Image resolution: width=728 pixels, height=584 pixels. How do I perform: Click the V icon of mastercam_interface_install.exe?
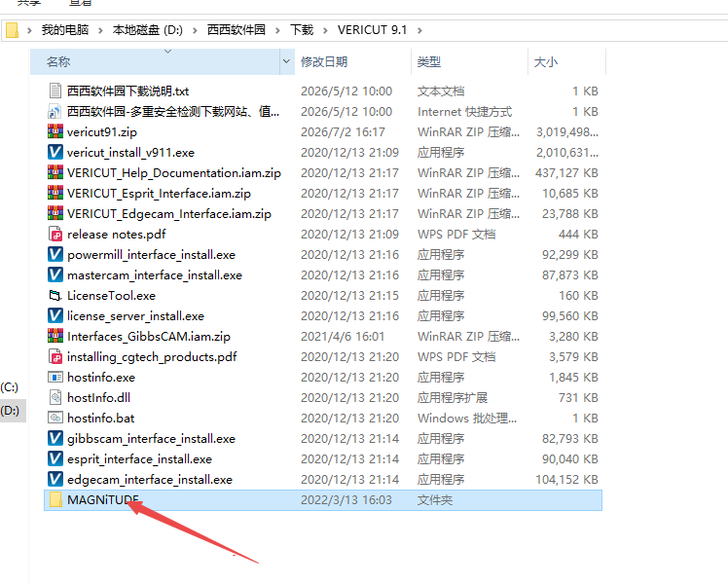coord(55,274)
